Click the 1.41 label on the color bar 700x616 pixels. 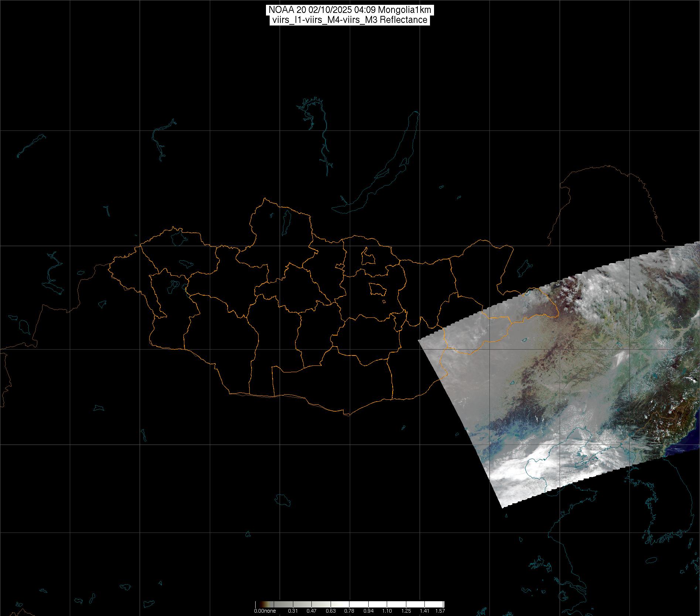click(425, 611)
